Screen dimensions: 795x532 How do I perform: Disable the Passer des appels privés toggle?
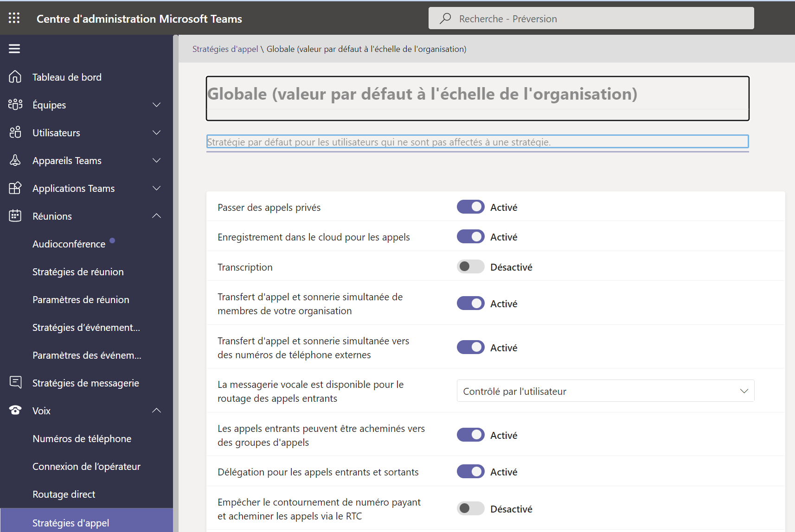click(470, 207)
